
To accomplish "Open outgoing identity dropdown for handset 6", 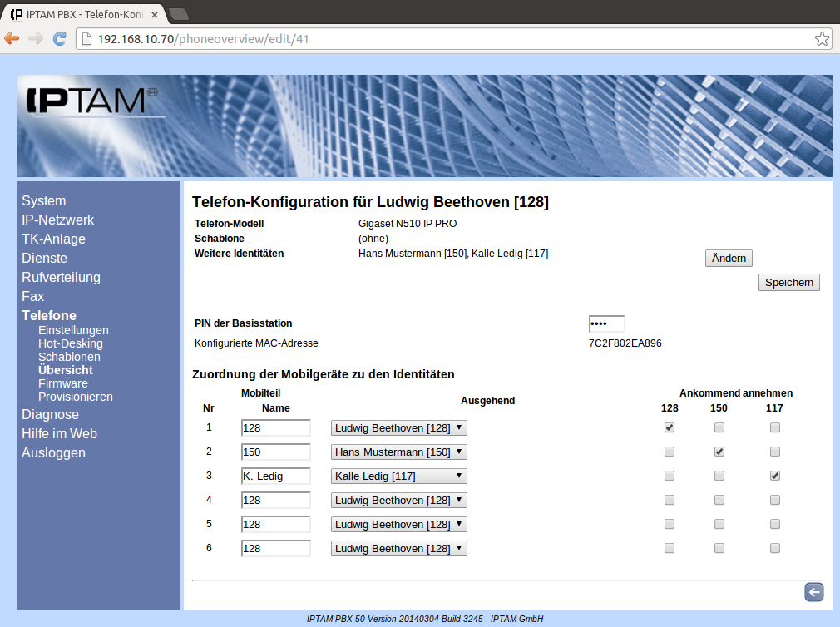I will (399, 549).
